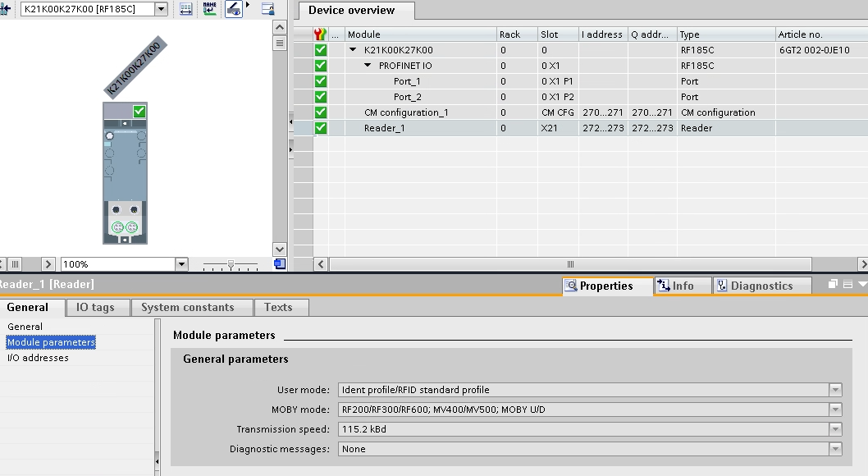Click the zoom to selection toolbar icon
Image resolution: width=868 pixels, height=476 pixels.
[x=186, y=9]
